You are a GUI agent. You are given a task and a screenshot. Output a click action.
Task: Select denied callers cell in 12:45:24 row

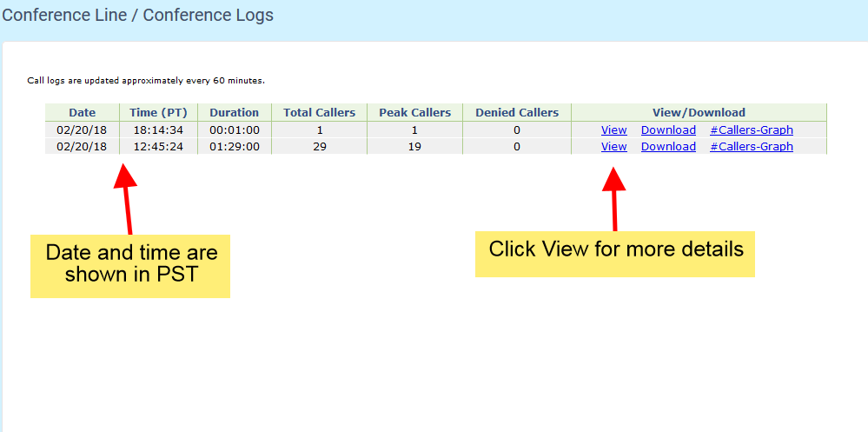[x=516, y=147]
